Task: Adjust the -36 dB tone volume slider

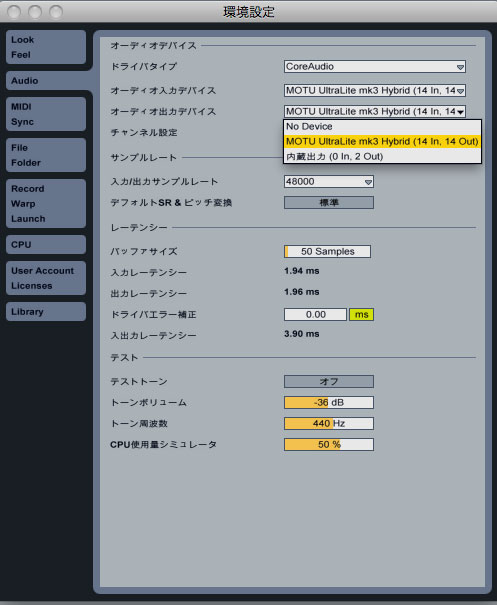Action: [x=329, y=402]
